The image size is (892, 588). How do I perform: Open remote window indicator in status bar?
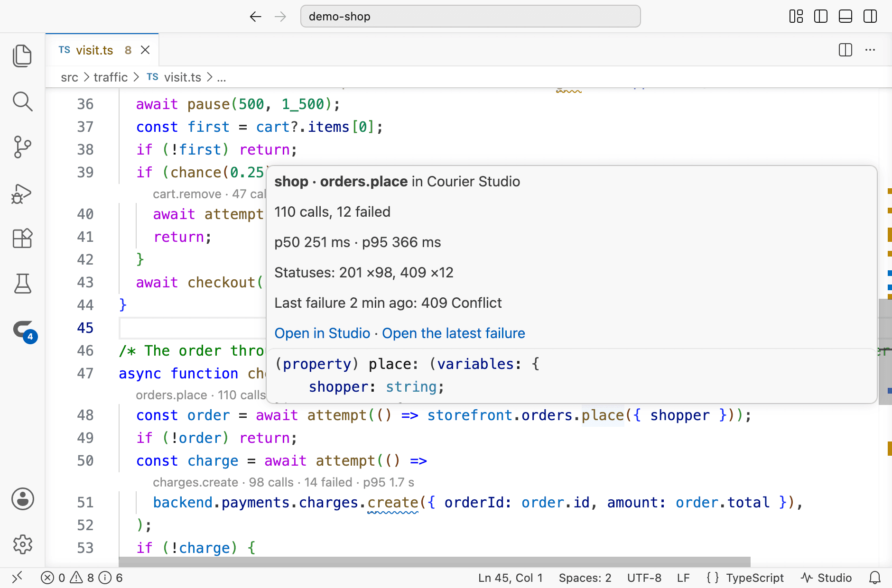(17, 578)
